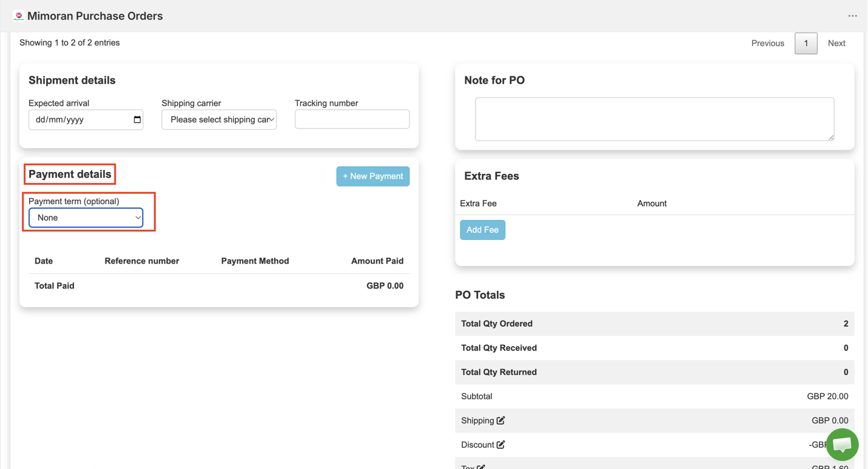Click the Tracking number input
Viewport: 868px width, 469px height.
click(352, 119)
